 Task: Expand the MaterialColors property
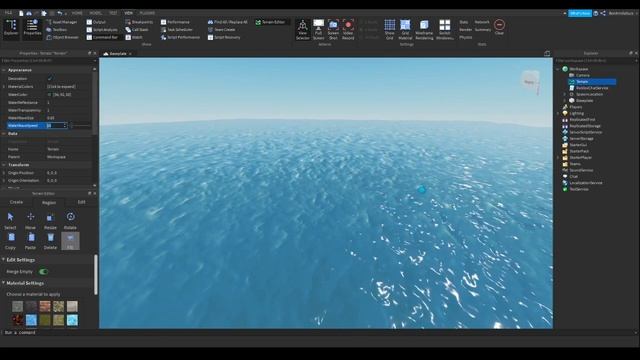(x=4, y=87)
